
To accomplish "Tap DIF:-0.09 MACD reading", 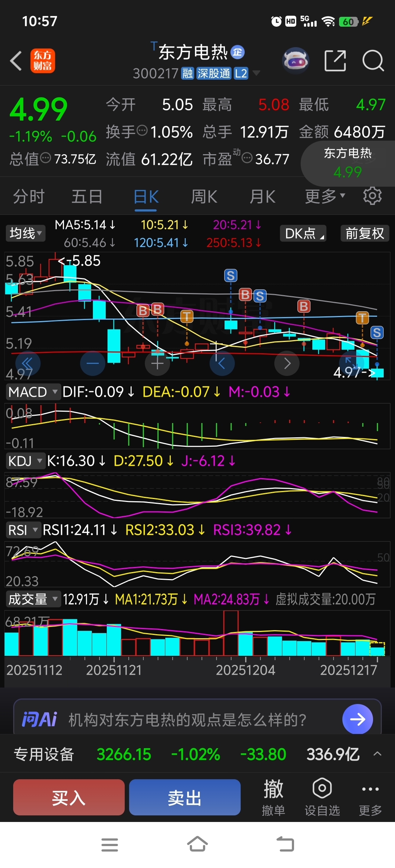I will pyautogui.click(x=98, y=392).
